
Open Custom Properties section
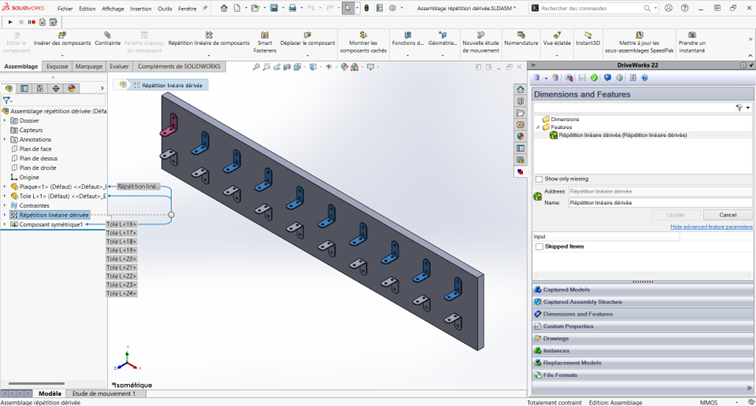(643, 326)
